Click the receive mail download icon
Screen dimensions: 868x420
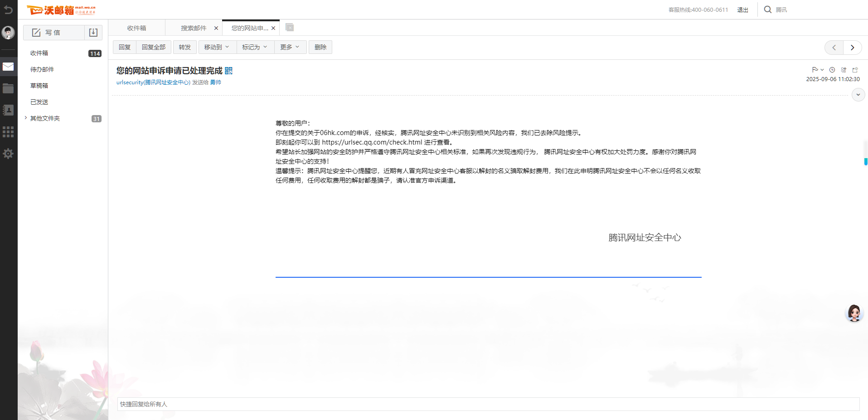[x=93, y=33]
